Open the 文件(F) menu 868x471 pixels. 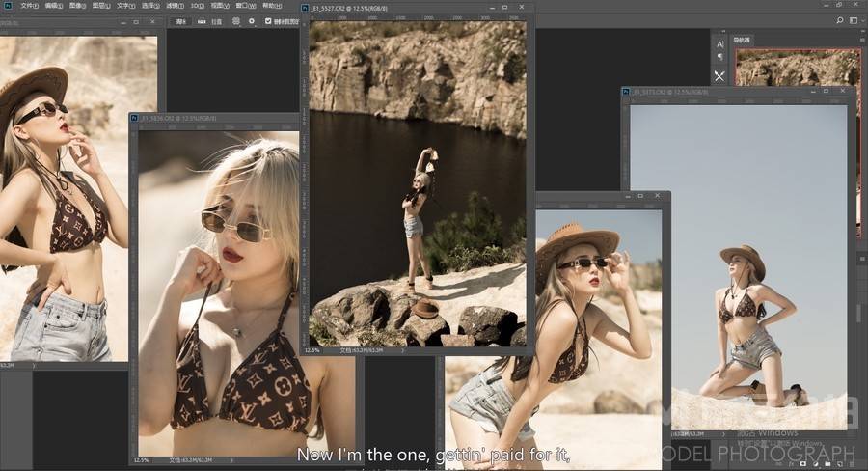pos(29,6)
